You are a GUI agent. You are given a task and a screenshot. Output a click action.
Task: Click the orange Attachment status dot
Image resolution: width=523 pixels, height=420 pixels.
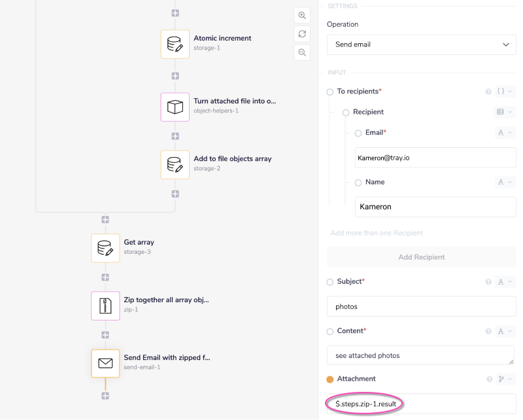tap(330, 379)
